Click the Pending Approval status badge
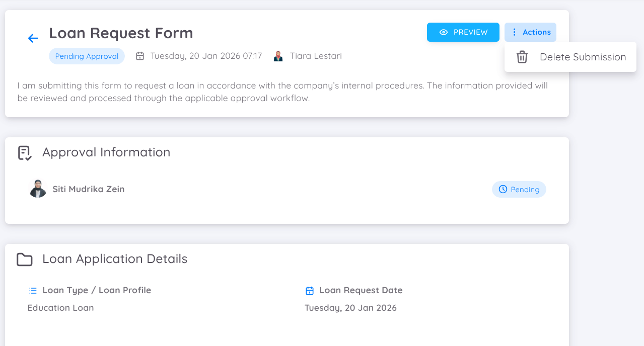 pyautogui.click(x=87, y=56)
